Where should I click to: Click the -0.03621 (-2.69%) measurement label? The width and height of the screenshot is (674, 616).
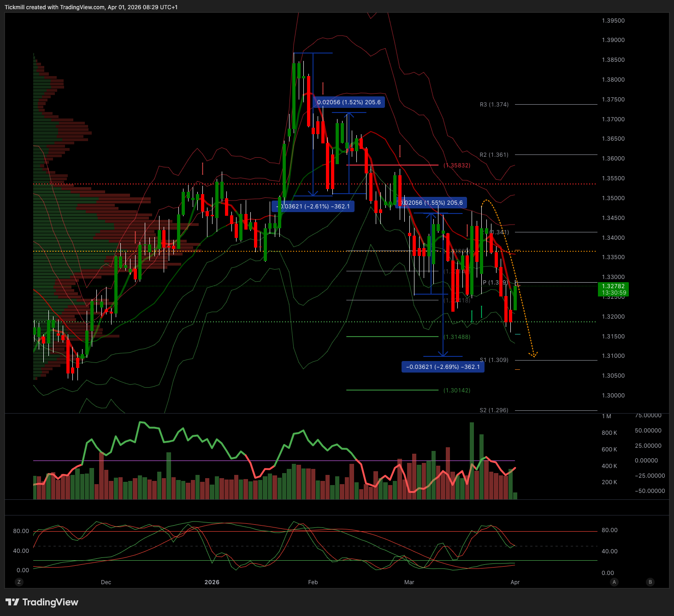click(443, 367)
